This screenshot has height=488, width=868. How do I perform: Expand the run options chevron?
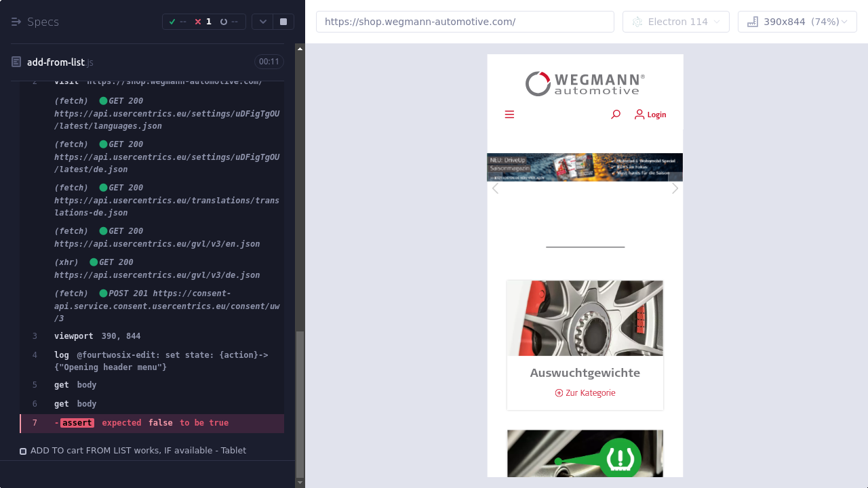(263, 22)
